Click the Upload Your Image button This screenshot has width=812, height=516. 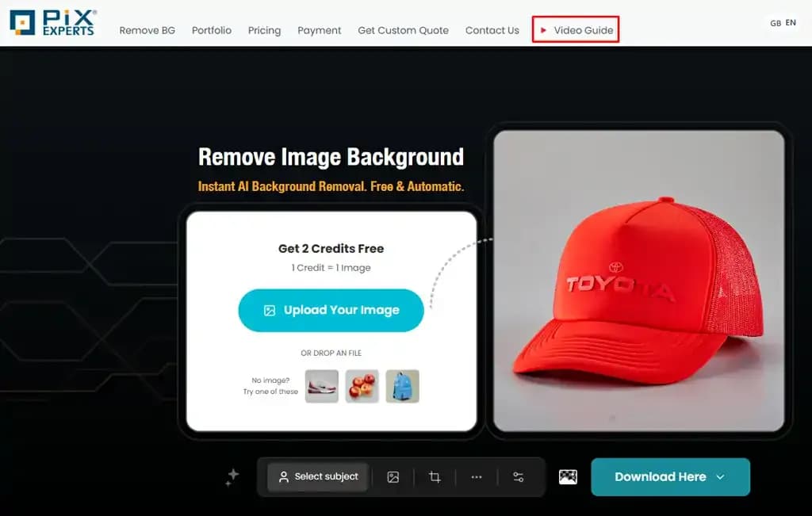pyautogui.click(x=331, y=310)
